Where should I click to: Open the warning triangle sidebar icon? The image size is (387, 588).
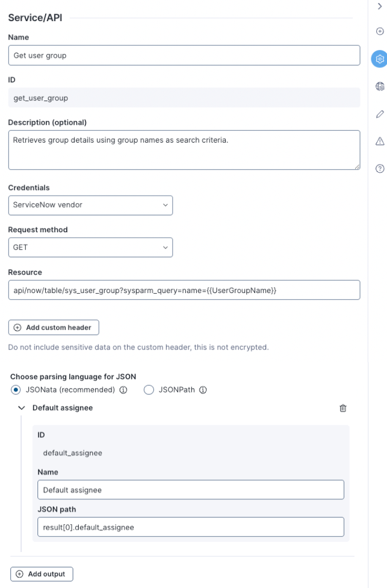coord(380,141)
